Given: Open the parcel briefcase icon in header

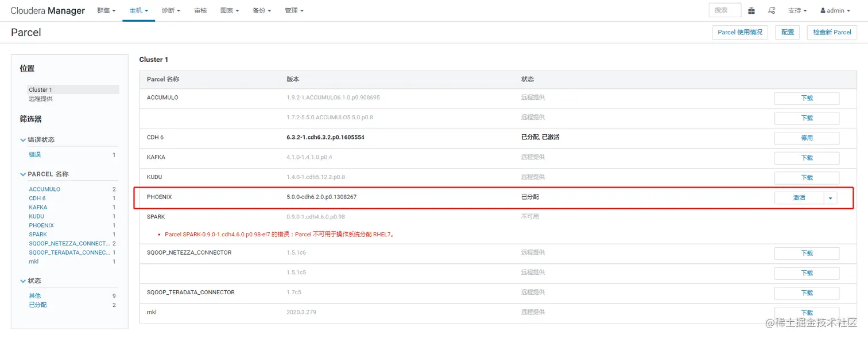Looking at the screenshot, I should 751,10.
